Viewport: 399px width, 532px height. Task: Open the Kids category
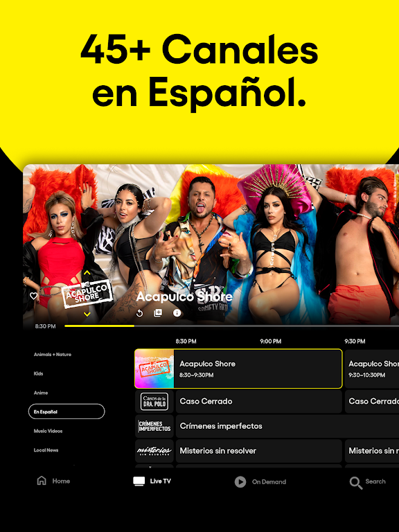tap(38, 373)
